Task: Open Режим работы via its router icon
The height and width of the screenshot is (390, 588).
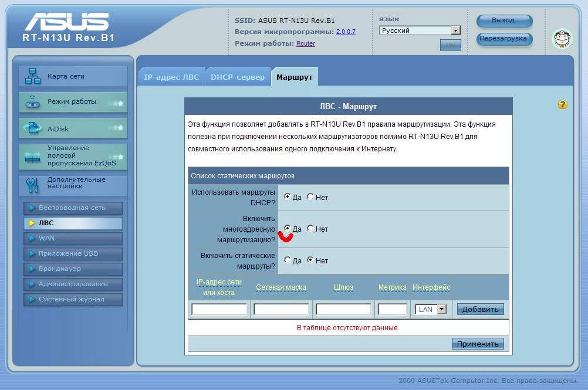Action: click(x=32, y=102)
